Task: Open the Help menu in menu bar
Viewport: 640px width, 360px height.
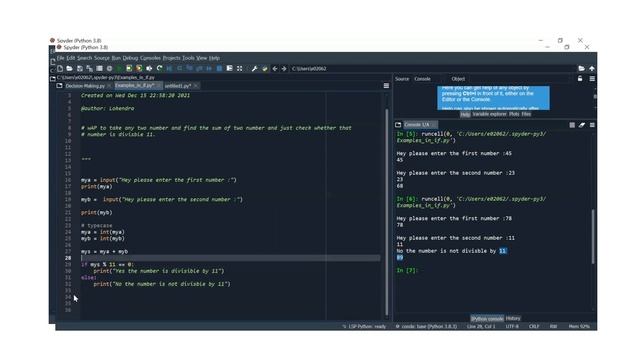Action: [x=214, y=58]
